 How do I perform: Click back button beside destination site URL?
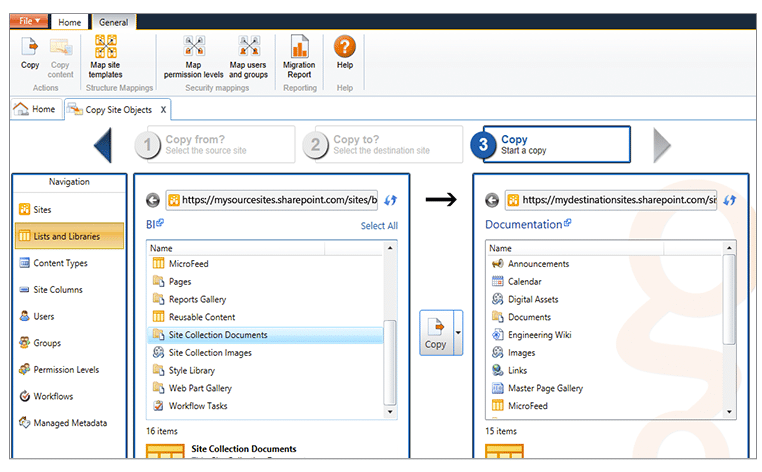492,200
